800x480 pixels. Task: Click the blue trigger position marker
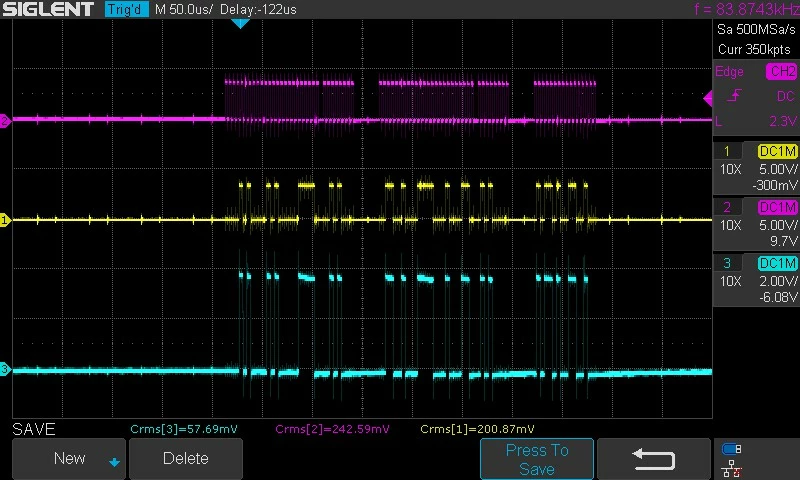point(240,23)
